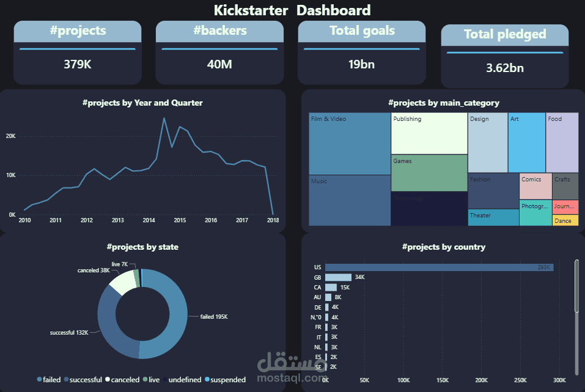
Task: Click the AU bar showing 8K
Action: [328, 297]
